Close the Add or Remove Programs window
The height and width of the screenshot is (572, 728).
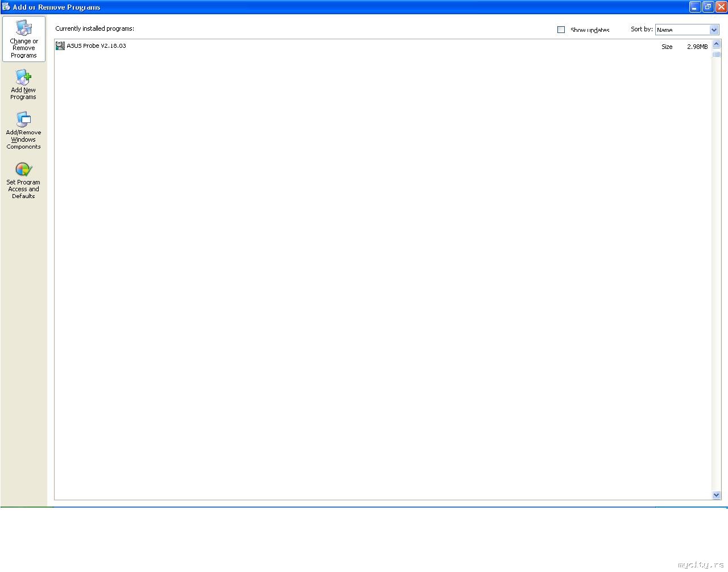[721, 7]
